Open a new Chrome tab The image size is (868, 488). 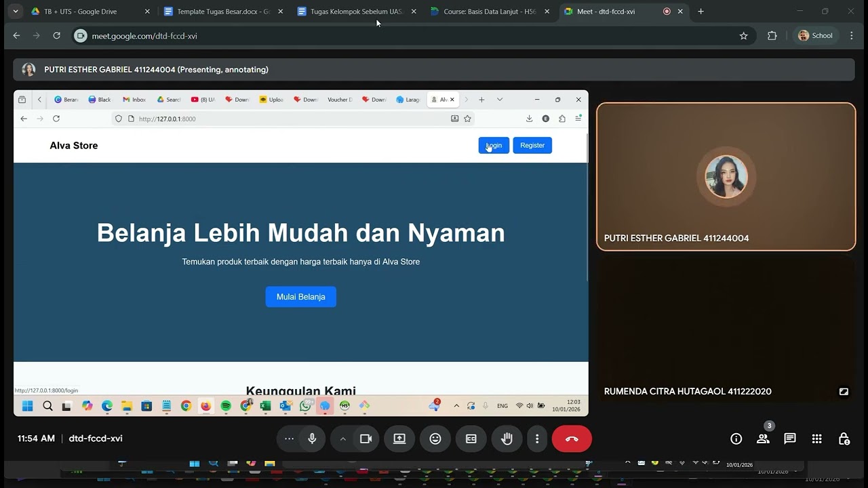(701, 12)
